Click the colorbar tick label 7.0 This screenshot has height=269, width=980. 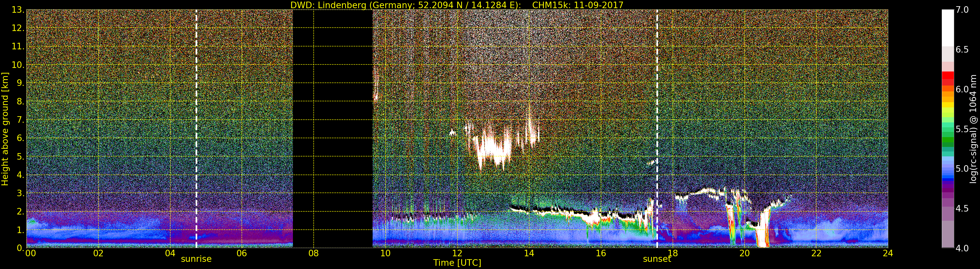coord(962,10)
